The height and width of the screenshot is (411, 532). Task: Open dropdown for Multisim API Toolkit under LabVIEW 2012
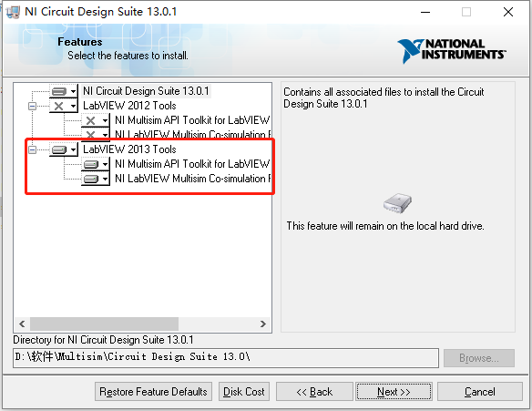(x=96, y=120)
